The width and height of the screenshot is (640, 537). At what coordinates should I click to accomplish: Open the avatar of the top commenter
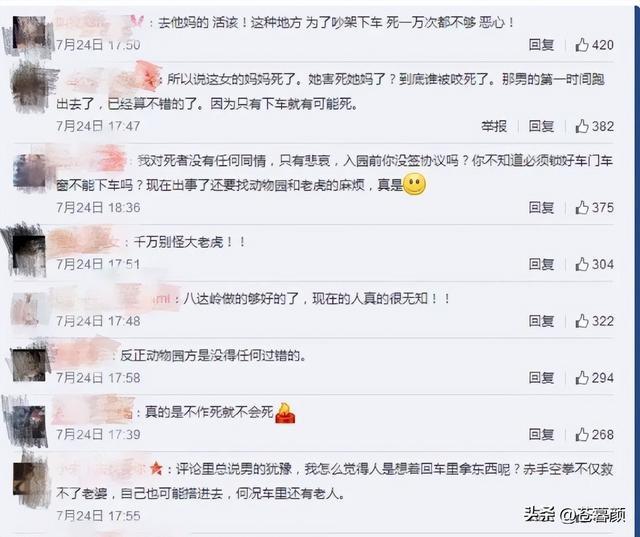(x=29, y=33)
